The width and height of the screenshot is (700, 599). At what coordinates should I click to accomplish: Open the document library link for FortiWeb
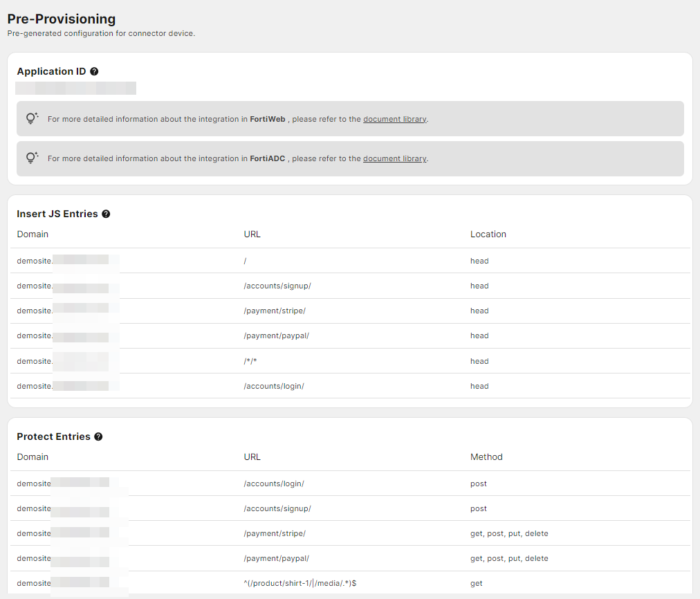[394, 118]
